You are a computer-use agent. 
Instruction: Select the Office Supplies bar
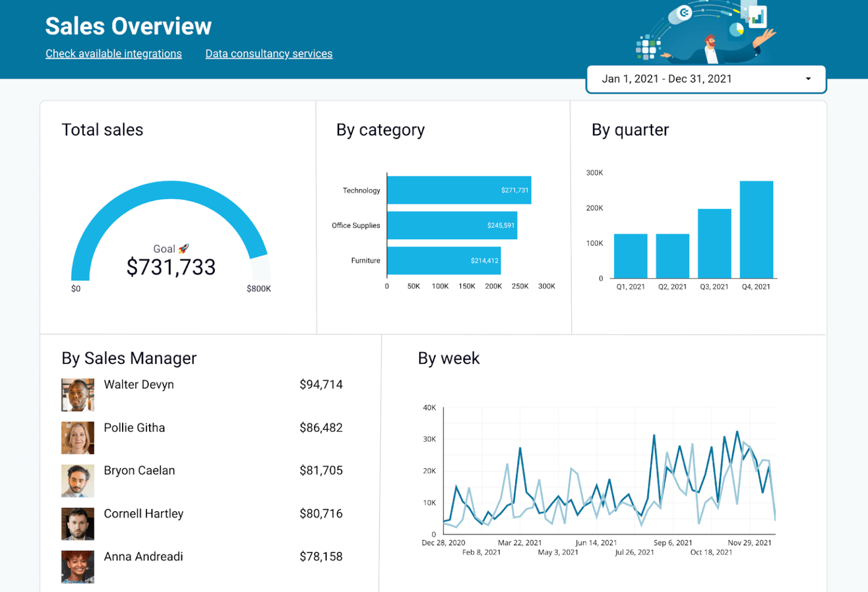tap(452, 226)
